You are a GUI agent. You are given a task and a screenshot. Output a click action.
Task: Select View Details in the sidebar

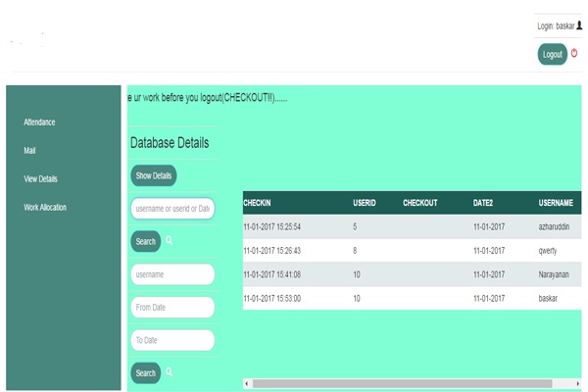40,179
